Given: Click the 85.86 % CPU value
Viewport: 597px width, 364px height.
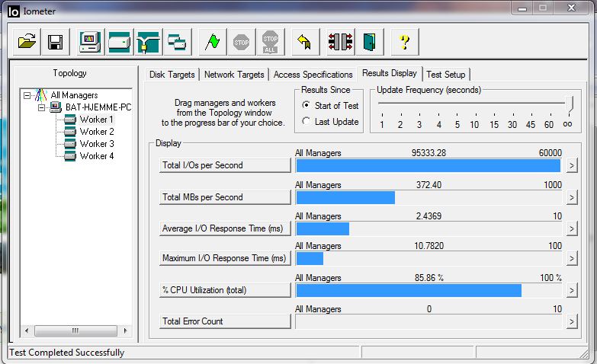Looking at the screenshot, I should coord(429,278).
